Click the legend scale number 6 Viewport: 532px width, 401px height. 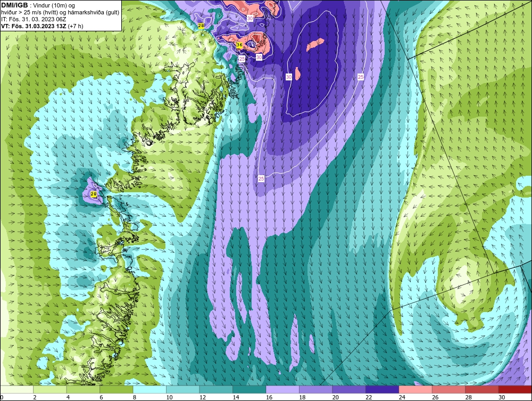(x=102, y=397)
